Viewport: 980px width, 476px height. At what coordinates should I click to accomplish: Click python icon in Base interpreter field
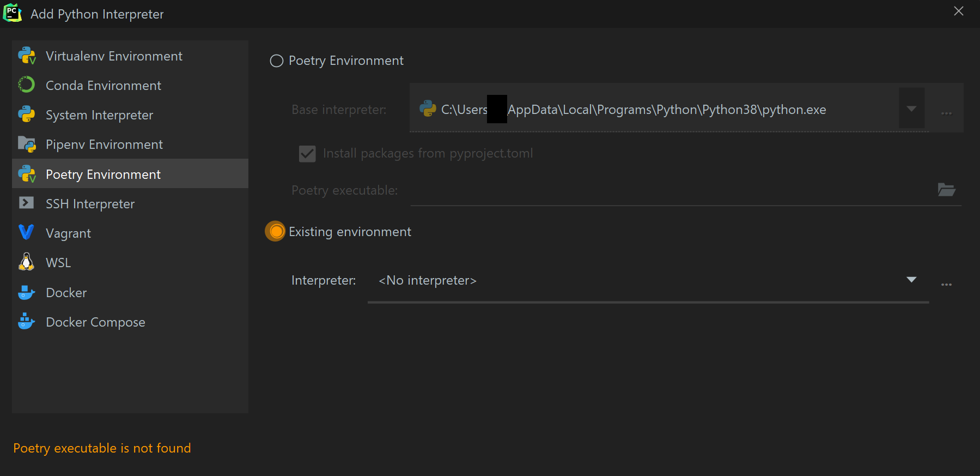click(x=428, y=109)
